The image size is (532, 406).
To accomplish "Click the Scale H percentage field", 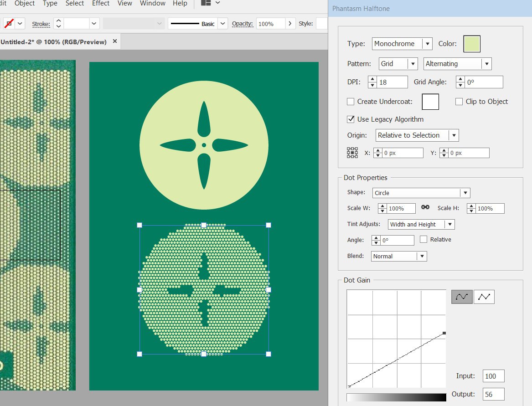I will pos(490,208).
